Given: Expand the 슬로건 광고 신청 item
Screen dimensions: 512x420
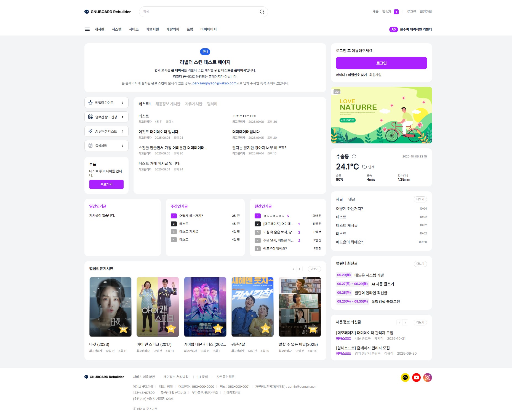Looking at the screenshot, I should pos(106,117).
